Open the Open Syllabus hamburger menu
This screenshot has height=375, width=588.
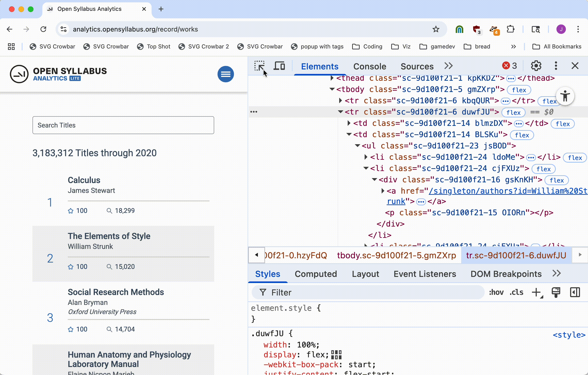tap(225, 74)
